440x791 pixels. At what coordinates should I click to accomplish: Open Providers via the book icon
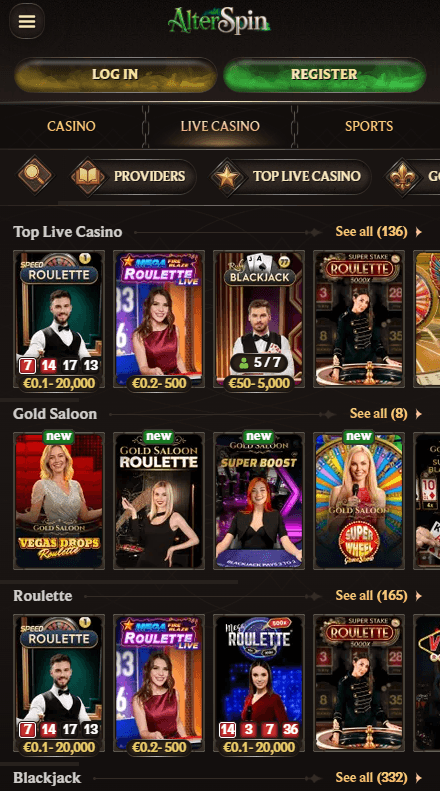click(x=88, y=176)
